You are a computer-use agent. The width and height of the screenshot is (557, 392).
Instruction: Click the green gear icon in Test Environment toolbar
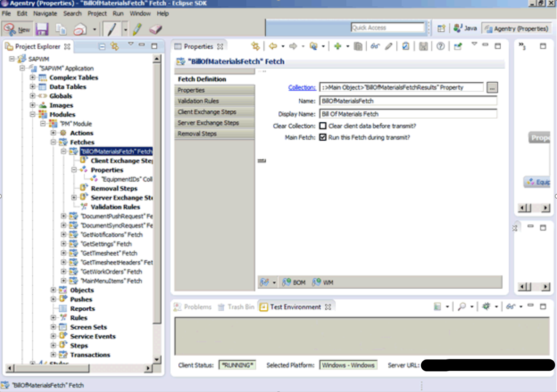tap(486, 307)
